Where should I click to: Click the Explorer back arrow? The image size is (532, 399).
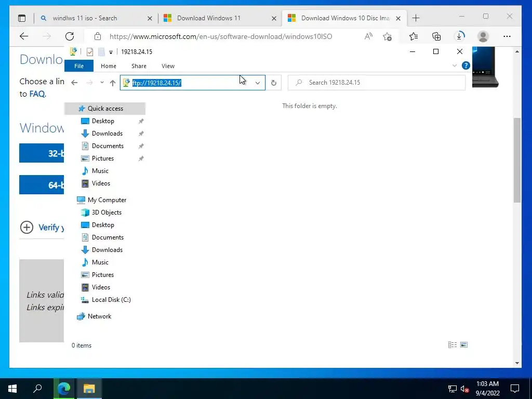point(74,83)
